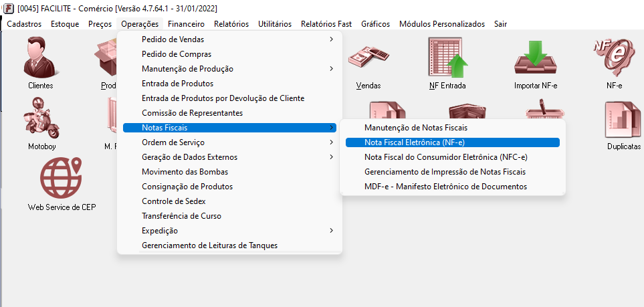This screenshot has width=644, height=307.
Task: Select Transferência de Curso
Action: point(229,216)
